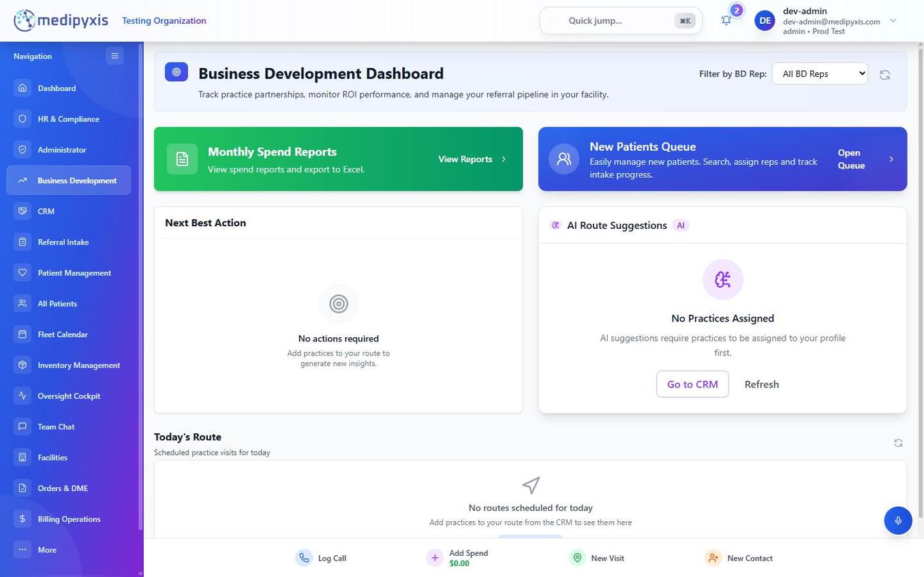Image resolution: width=924 pixels, height=577 pixels.
Task: Click the dev-admin@medipyxis.com email
Action: click(831, 21)
